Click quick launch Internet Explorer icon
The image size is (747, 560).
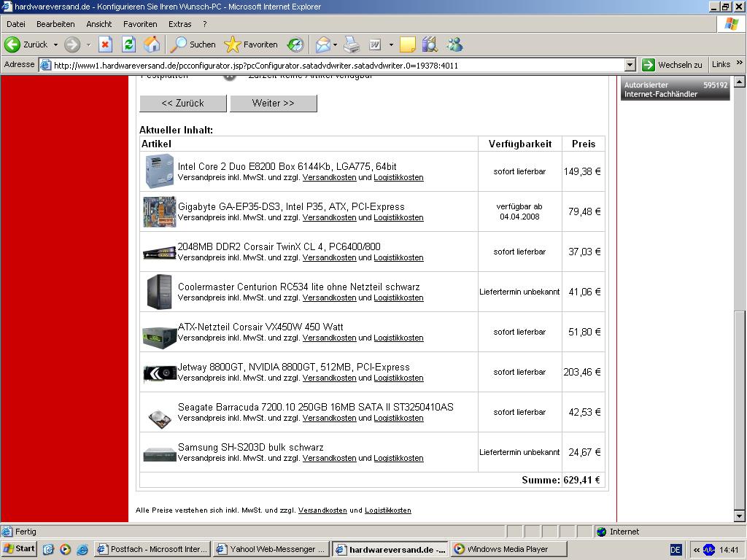pyautogui.click(x=82, y=550)
